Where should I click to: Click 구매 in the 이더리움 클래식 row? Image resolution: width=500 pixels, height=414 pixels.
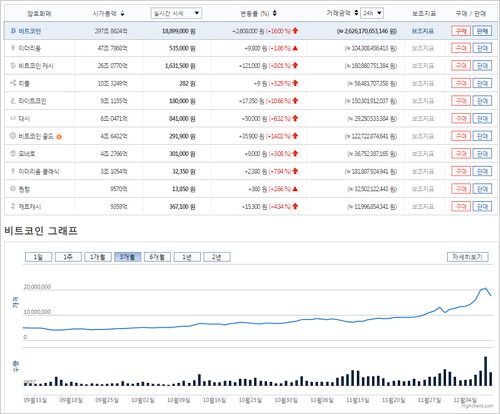click(461, 171)
